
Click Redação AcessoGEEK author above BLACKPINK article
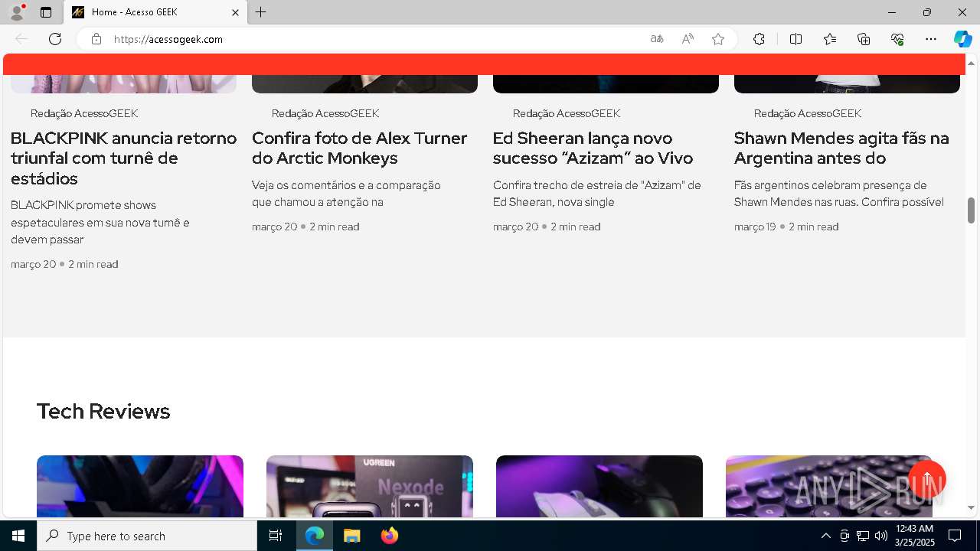(x=84, y=113)
